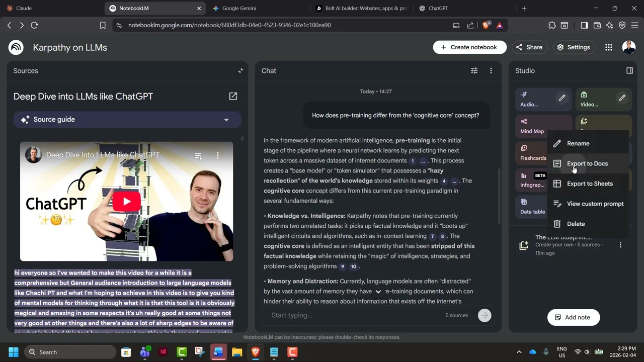This screenshot has width=644, height=362.
Task: Open chat configuration sliders icon
Action: [x=474, y=71]
